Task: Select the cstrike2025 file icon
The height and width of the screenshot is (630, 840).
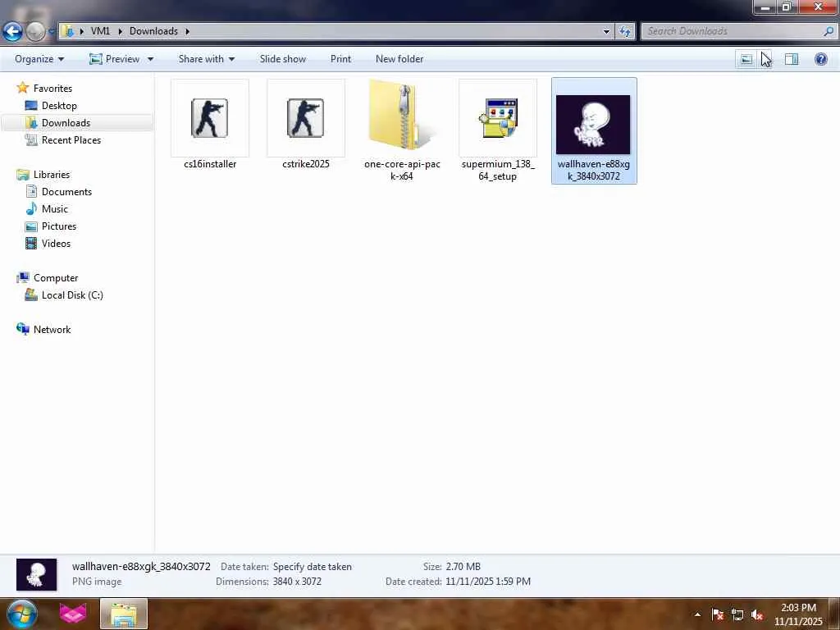Action: [305, 118]
